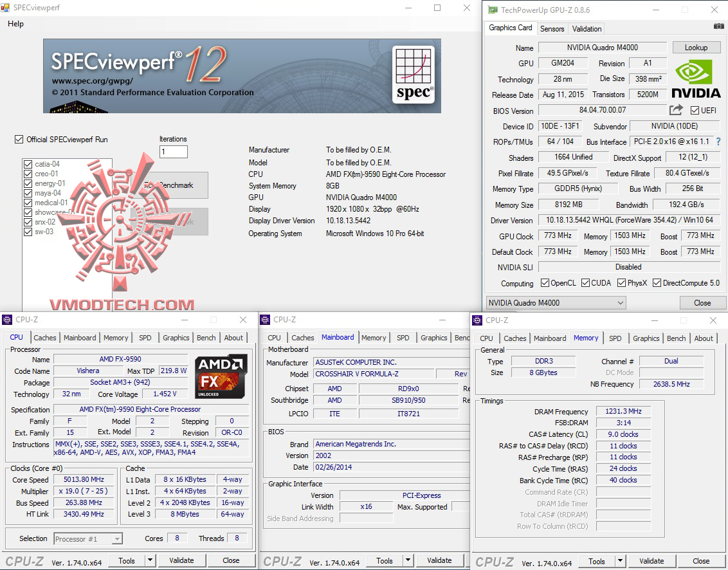Click the Multiplier value x 19.0 (7 - 25)
This screenshot has height=570, width=728.
coord(84,491)
